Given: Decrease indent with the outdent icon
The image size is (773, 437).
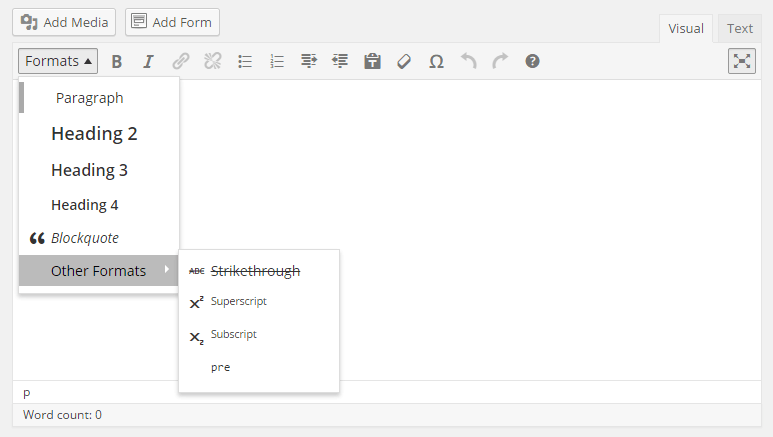Looking at the screenshot, I should tap(340, 61).
